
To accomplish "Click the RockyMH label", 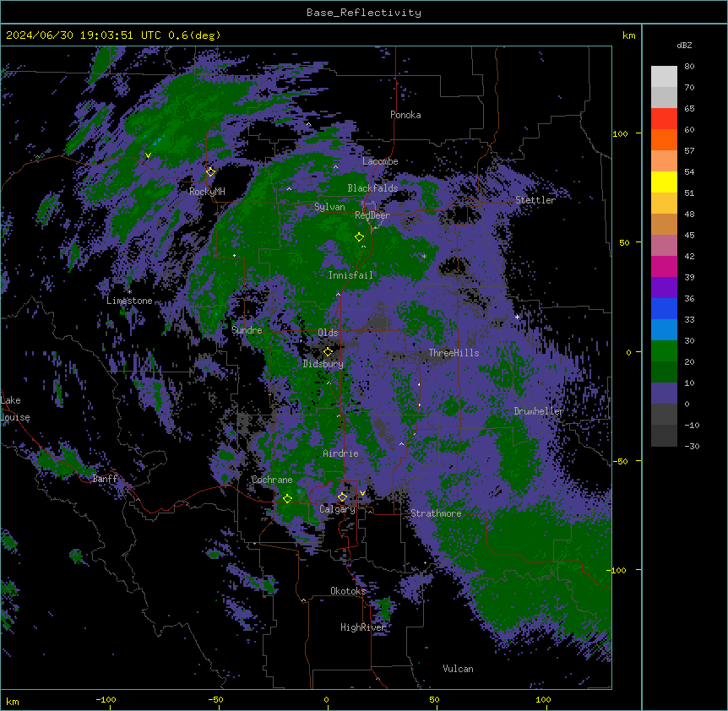I will [207, 191].
